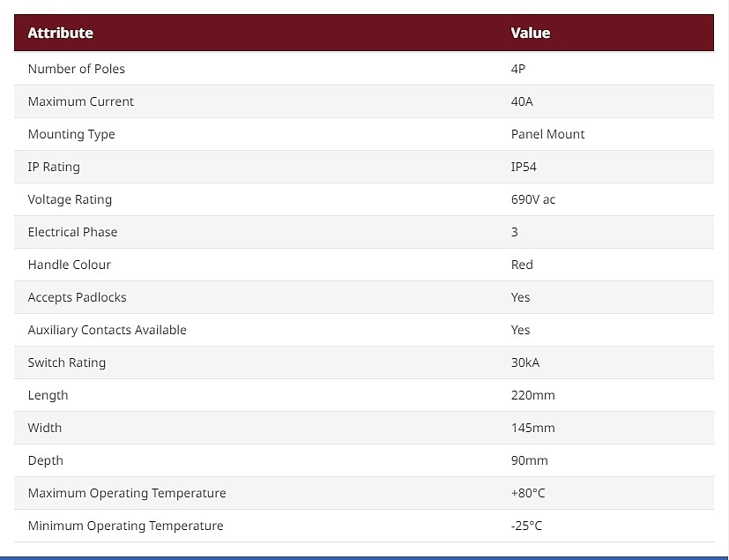Click the Value column header
Image resolution: width=729 pixels, height=560 pixels.
531,33
